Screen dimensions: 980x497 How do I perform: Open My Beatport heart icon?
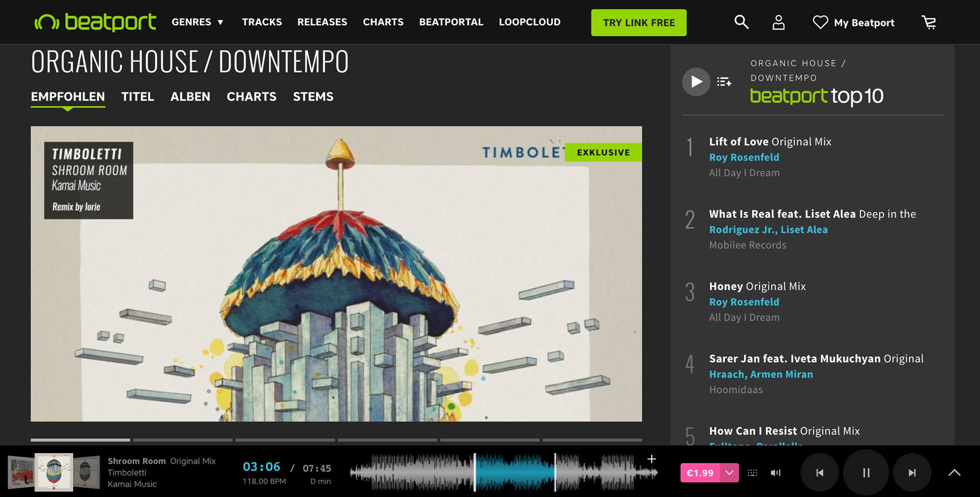click(820, 22)
